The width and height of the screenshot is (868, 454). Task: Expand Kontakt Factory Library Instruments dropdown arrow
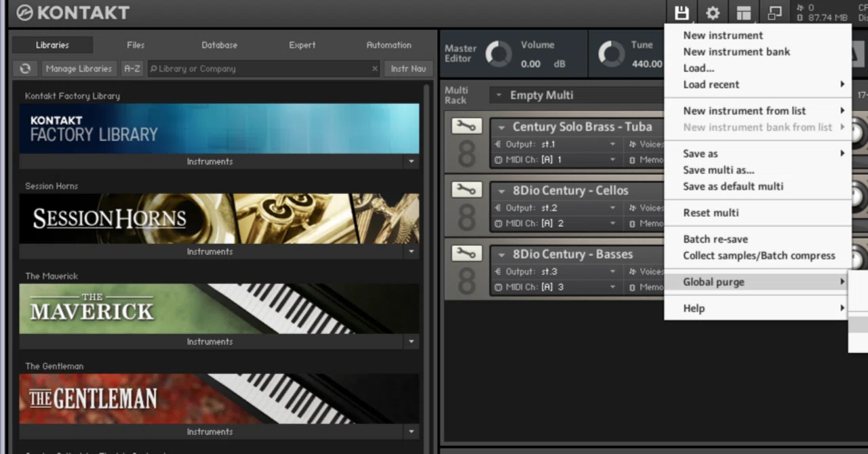coord(411,162)
